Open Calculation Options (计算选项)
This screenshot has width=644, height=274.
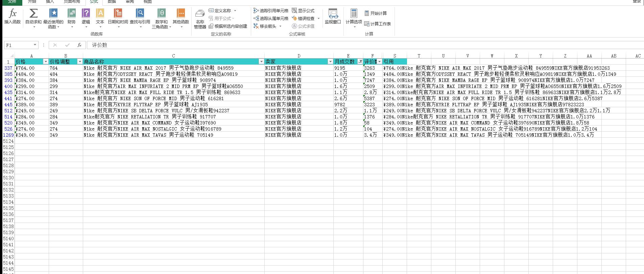354,18
